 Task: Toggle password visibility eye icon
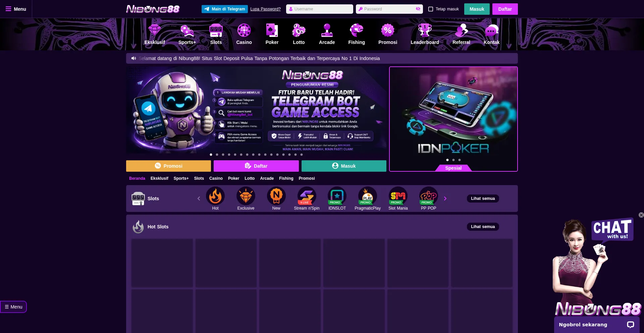418,9
